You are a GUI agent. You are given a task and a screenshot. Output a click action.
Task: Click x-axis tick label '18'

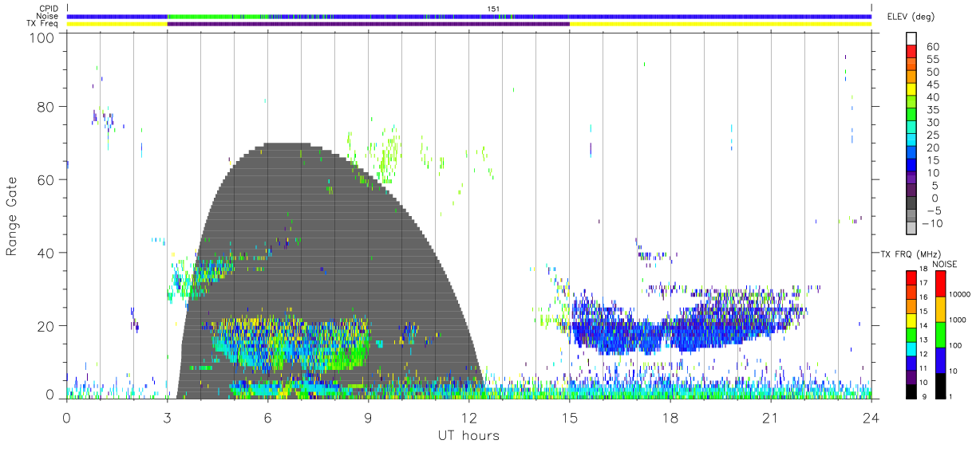(x=670, y=418)
